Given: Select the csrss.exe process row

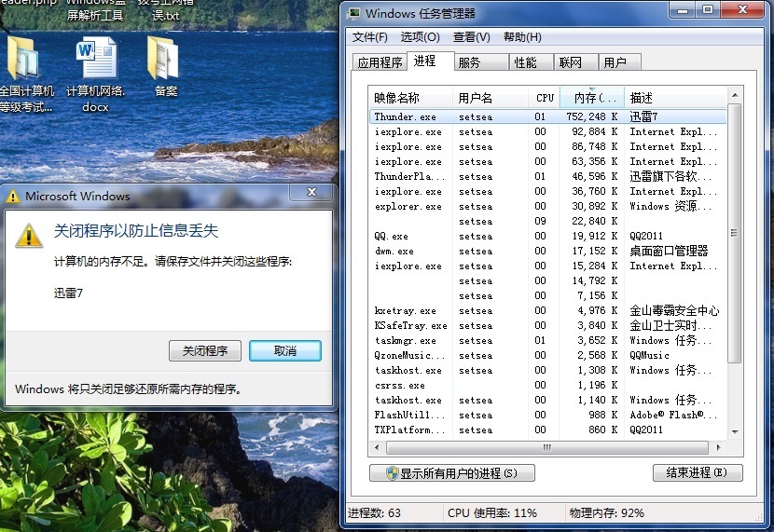Looking at the screenshot, I should click(x=547, y=385).
